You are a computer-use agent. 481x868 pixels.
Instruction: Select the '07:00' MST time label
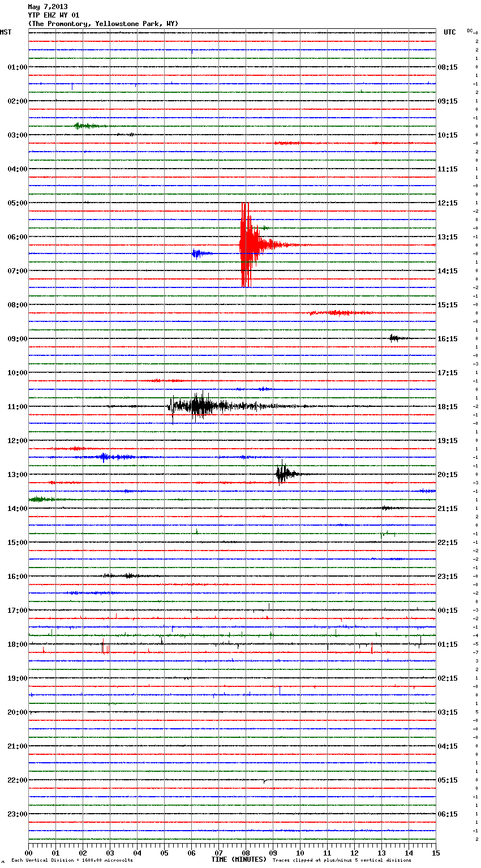coord(17,271)
